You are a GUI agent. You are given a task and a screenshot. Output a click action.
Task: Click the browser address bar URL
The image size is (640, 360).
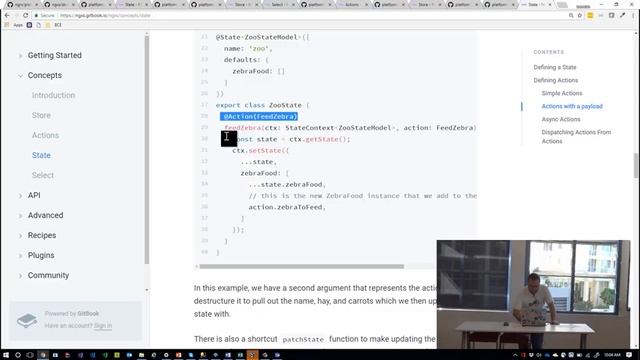click(105, 16)
